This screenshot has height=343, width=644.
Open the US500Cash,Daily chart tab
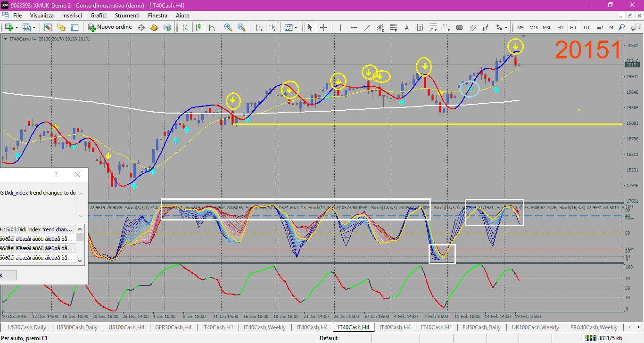[77, 327]
